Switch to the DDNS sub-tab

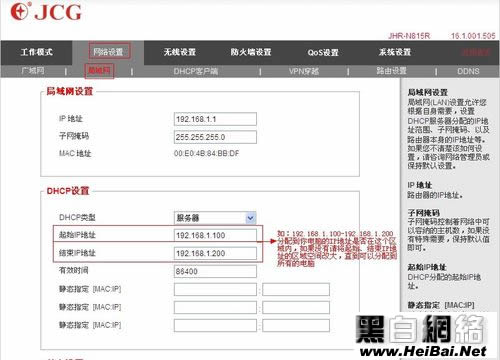click(468, 71)
